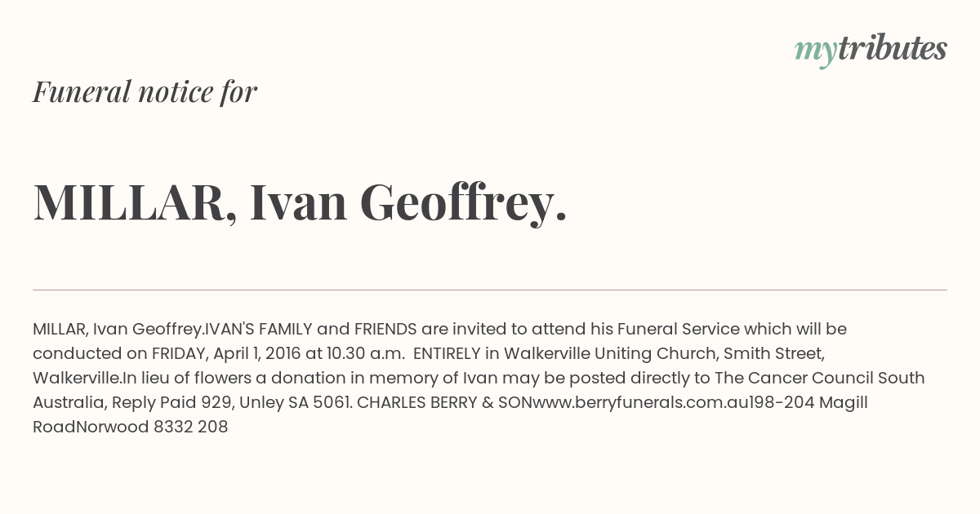Click "RoadNorwood" on the last line
980x514 pixels.
(91, 427)
